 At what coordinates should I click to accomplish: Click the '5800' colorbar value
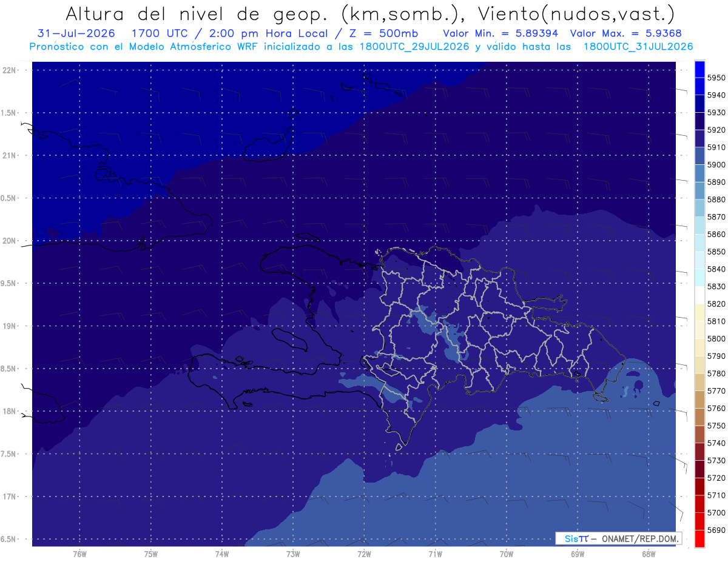(716, 338)
